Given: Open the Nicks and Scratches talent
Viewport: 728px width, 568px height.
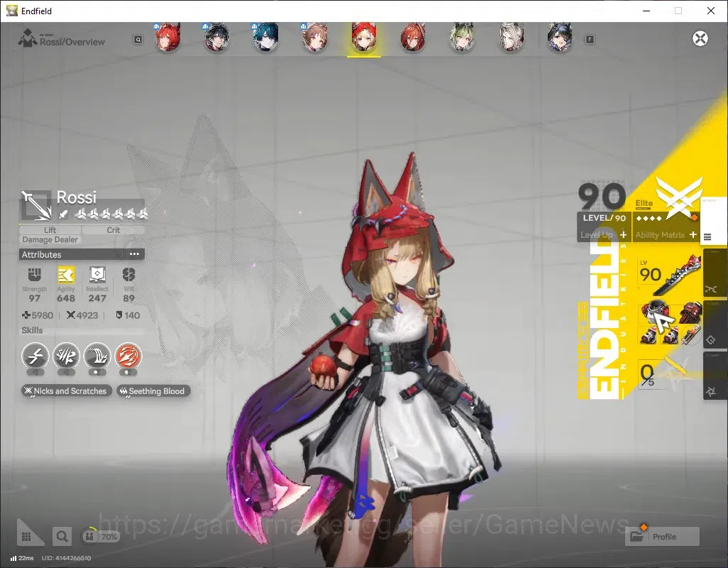Looking at the screenshot, I should (67, 391).
